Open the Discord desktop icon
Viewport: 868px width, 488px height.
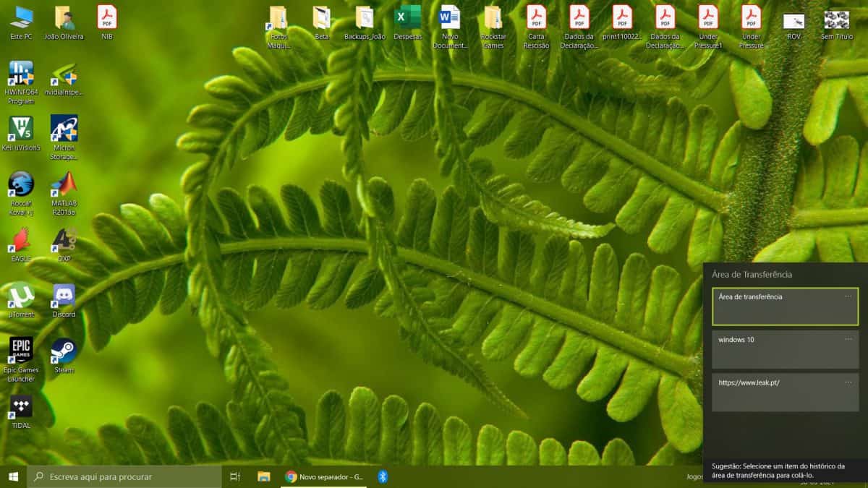coord(64,296)
